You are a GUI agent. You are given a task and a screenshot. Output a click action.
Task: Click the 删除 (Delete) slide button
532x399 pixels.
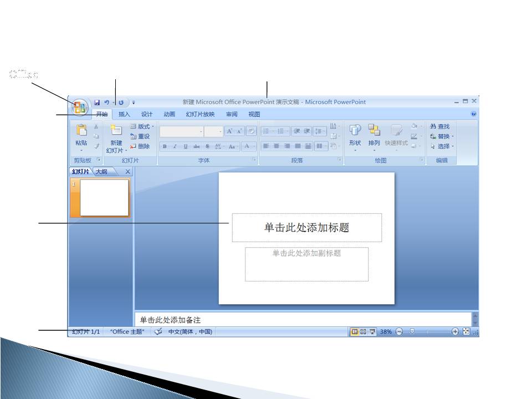pyautogui.click(x=140, y=146)
